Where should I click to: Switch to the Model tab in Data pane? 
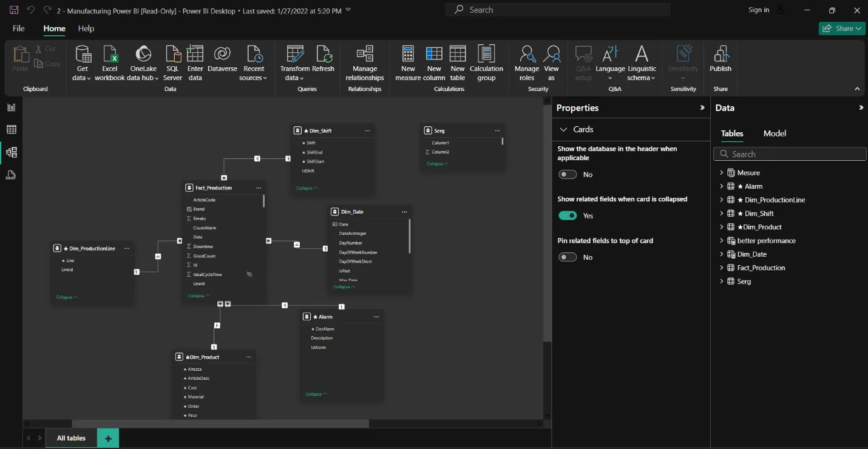tap(775, 133)
